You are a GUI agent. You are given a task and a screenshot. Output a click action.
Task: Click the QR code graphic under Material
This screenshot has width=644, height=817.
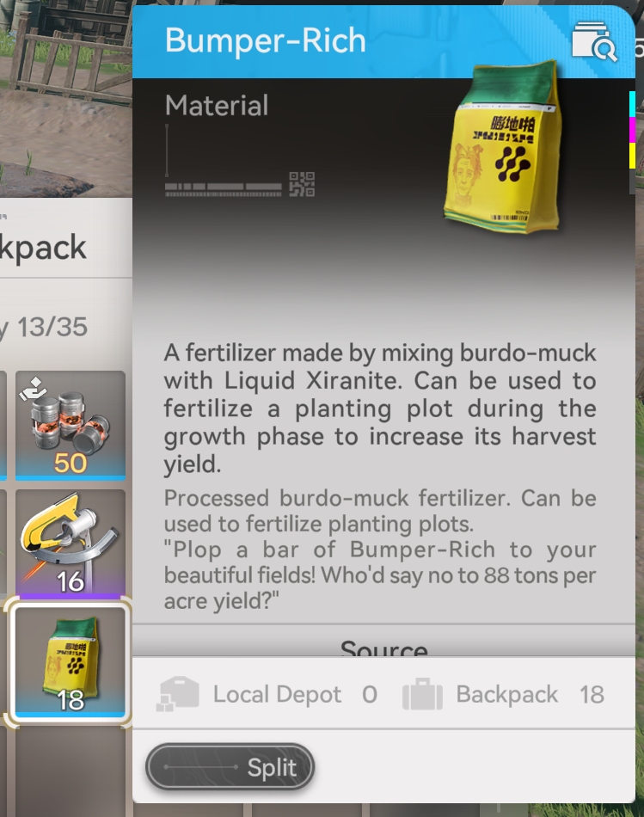coord(302,184)
